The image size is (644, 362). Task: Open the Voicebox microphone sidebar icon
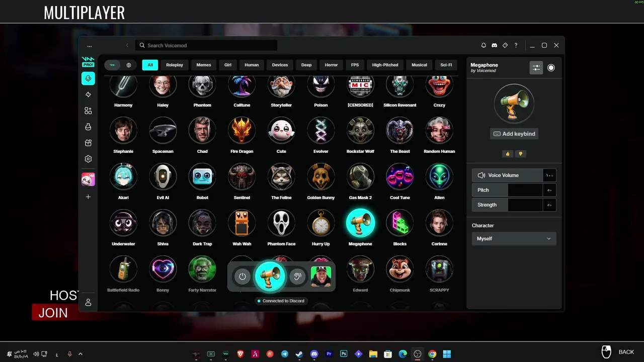point(88,78)
